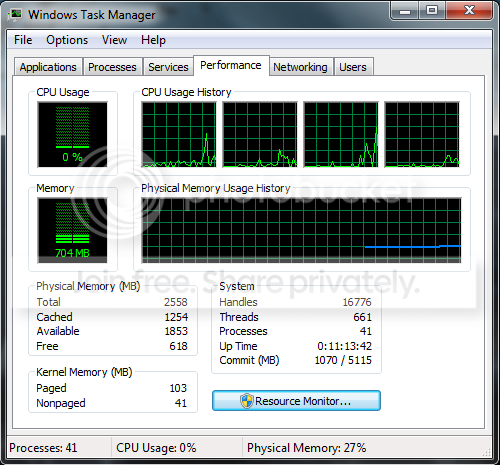
Task: Click the CPU Usage gauge meter
Action: [x=72, y=134]
